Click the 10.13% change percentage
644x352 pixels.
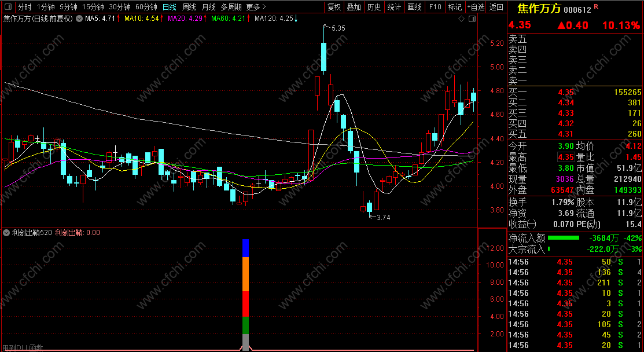click(621, 25)
